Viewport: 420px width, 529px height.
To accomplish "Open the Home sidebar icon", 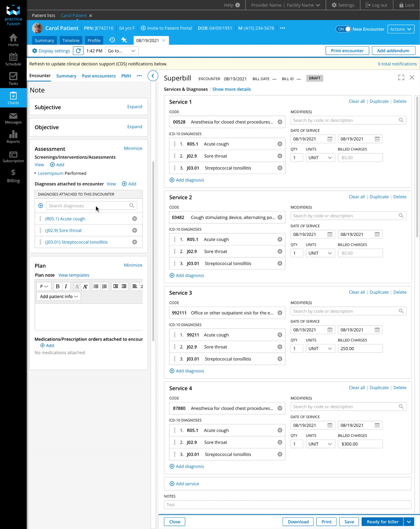I will click(13, 40).
